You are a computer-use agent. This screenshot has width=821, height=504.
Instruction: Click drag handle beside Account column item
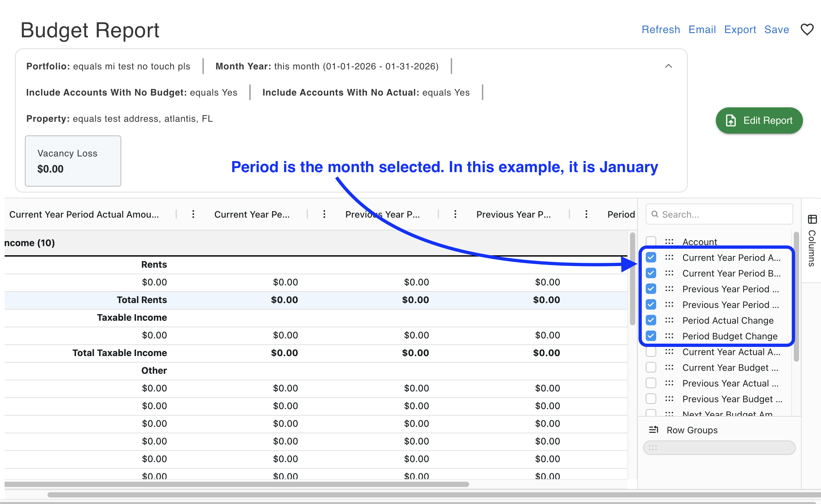pos(669,242)
